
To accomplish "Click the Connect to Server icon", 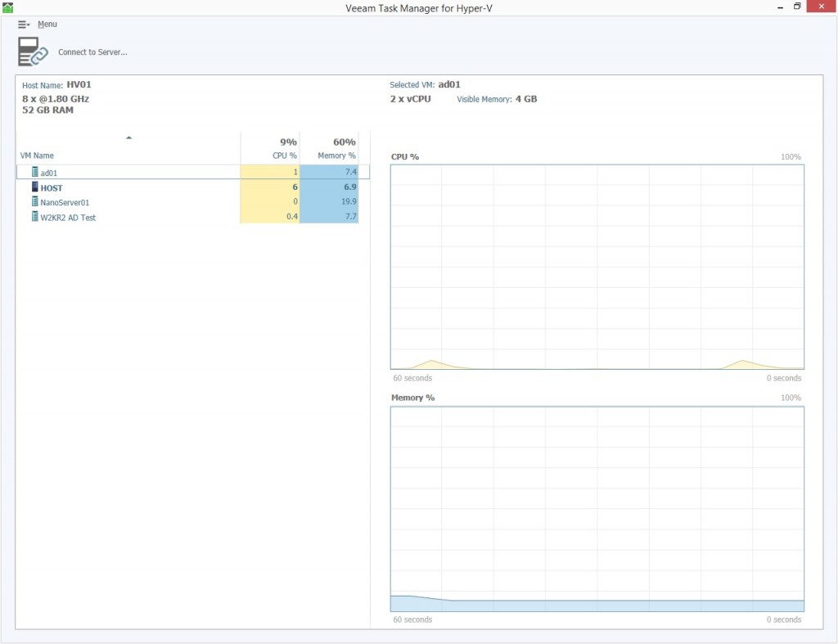I will [x=31, y=50].
